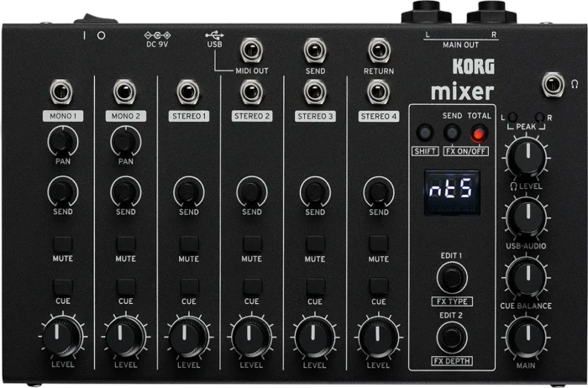Screen dimensions: 588x388
Task: Mute the STEREO 4 channel
Action: (378, 244)
